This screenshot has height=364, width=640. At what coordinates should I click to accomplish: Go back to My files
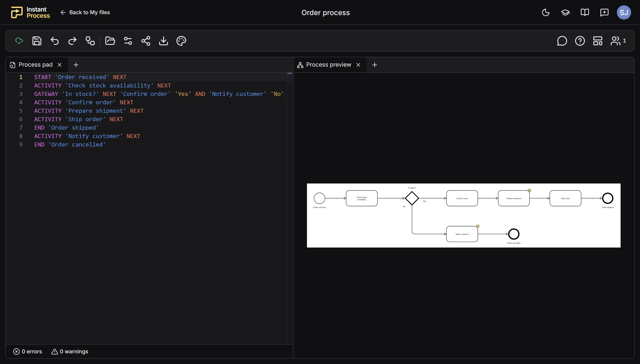(x=85, y=12)
